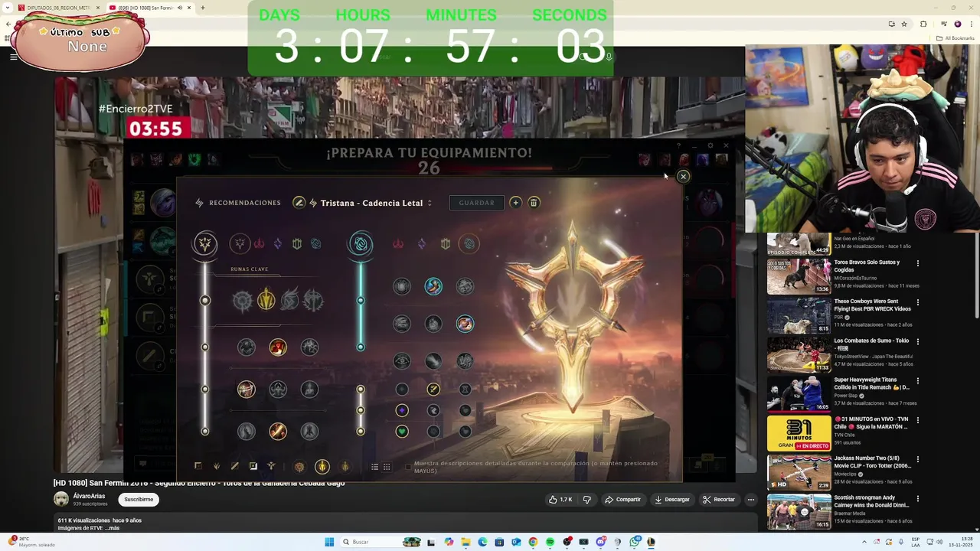Image resolution: width=980 pixels, height=551 pixels.
Task: Click the Windows Start button
Action: pyautogui.click(x=329, y=542)
